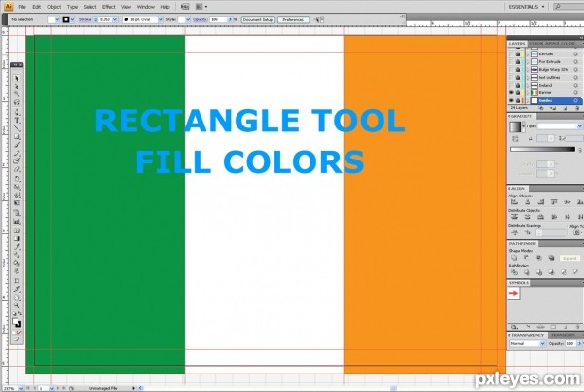Select the Paintbrush tool
584x392 pixels.
pos(17,145)
